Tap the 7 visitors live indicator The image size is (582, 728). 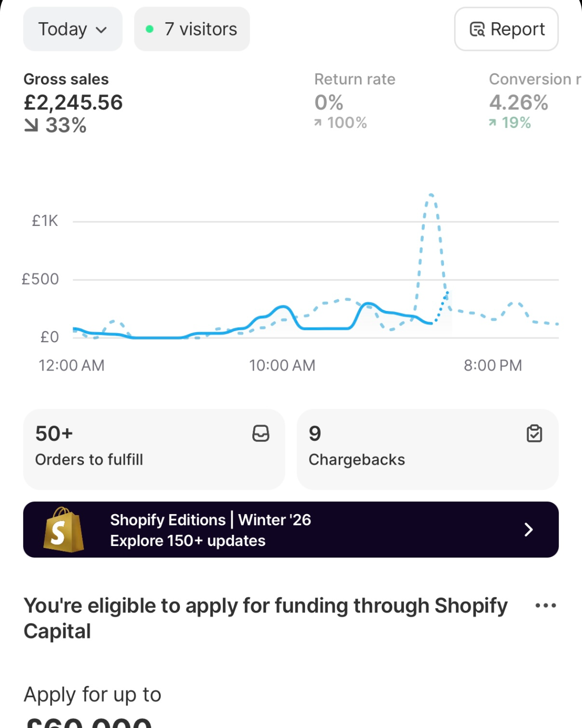[192, 29]
